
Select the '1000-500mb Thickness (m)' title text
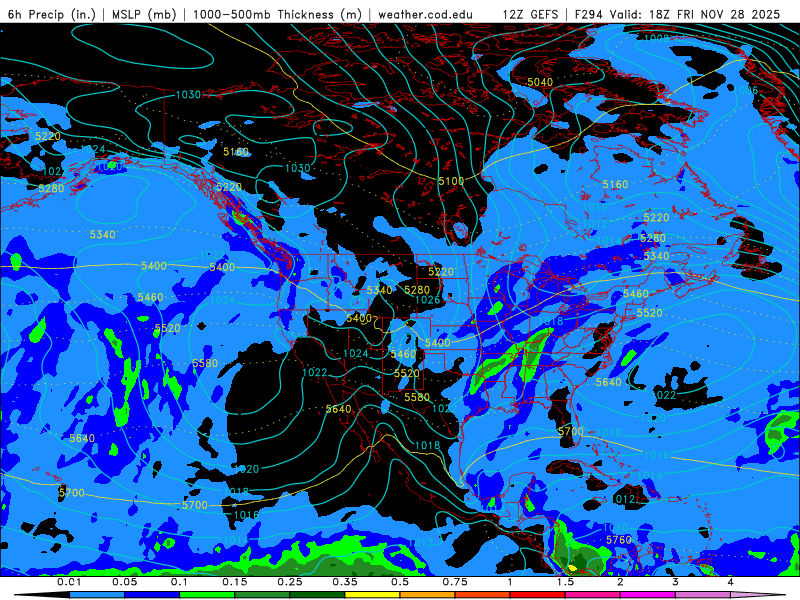278,14
